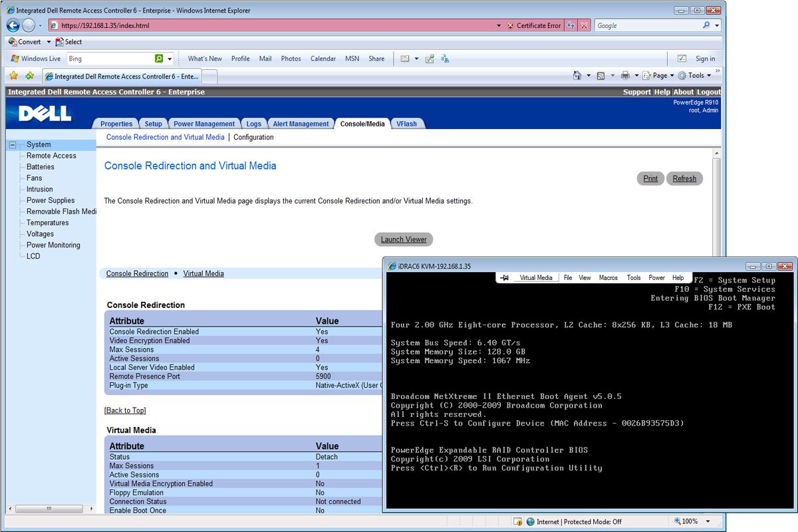The height and width of the screenshot is (532, 798).
Task: Click the URL address bar field
Action: click(276, 25)
